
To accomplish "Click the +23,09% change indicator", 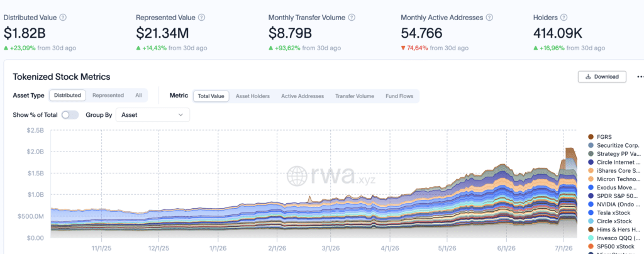I will [x=19, y=48].
